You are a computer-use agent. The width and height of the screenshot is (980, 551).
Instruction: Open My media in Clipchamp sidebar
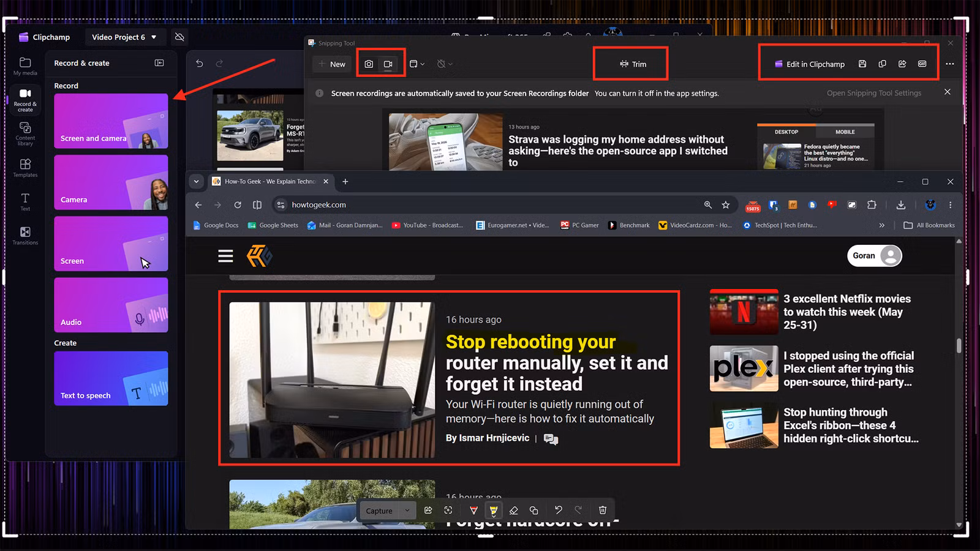[x=25, y=66]
